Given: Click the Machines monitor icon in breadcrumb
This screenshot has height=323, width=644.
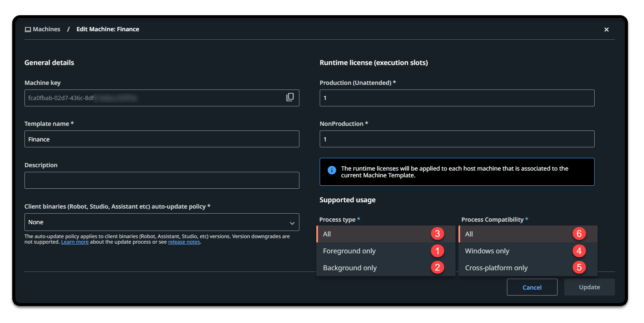Looking at the screenshot, I should tap(28, 30).
